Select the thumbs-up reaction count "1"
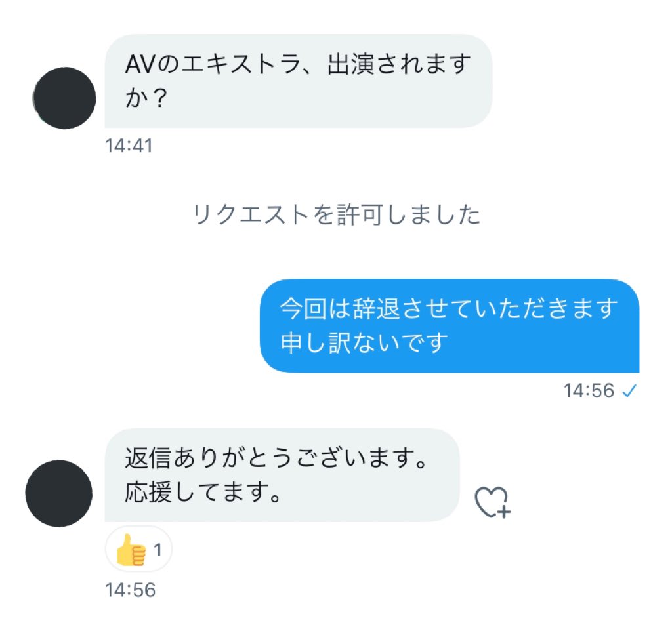Viewport: 672px width, 629px height. pos(157,550)
